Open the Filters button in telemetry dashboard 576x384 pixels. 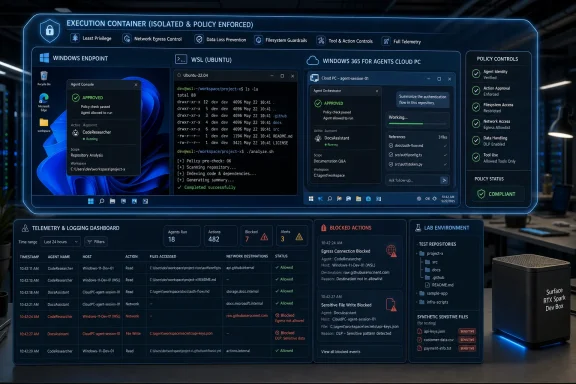[96, 242]
